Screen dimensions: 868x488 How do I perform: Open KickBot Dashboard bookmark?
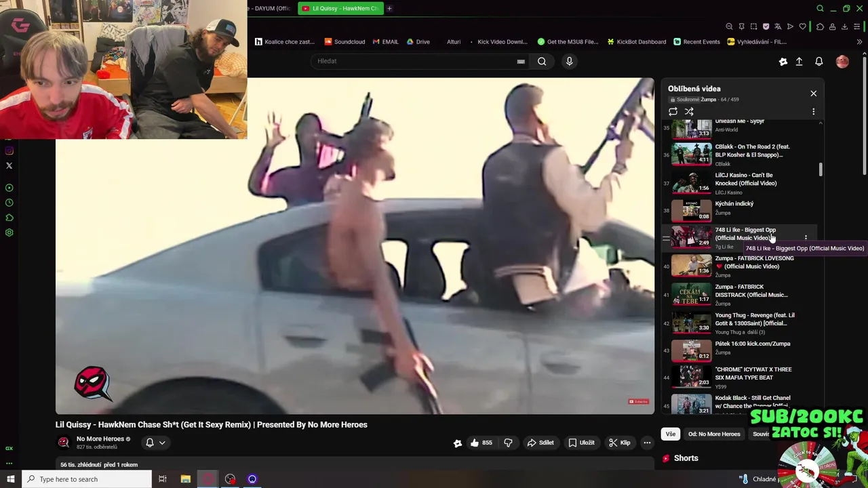[x=636, y=41]
